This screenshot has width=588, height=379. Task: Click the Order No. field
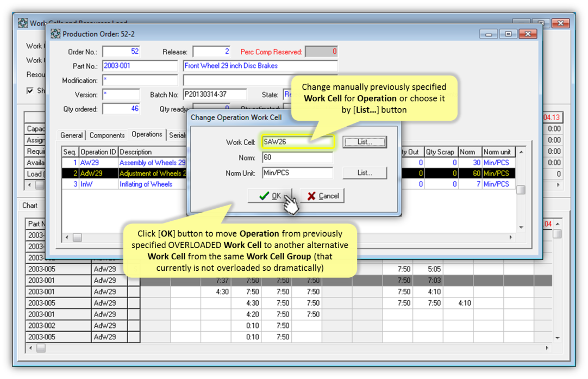click(121, 52)
